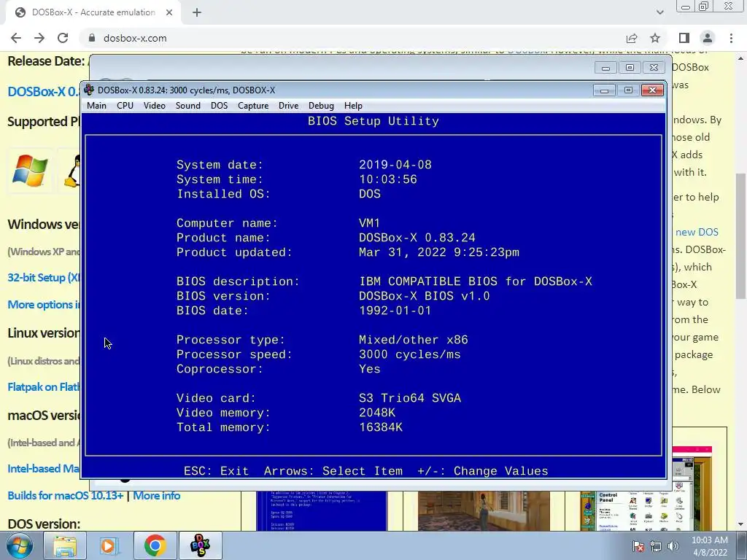Open the Sound menu
The height and width of the screenshot is (560, 747).
(187, 106)
